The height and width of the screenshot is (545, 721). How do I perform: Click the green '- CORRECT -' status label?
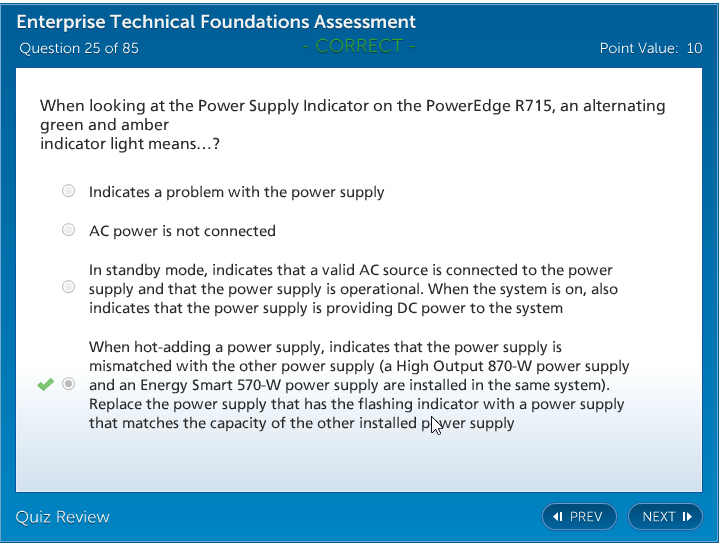358,46
